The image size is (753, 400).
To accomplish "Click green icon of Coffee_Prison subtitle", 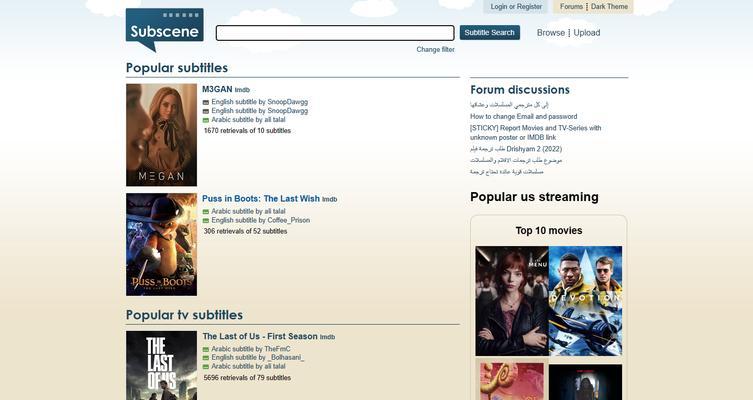I will click(x=206, y=220).
